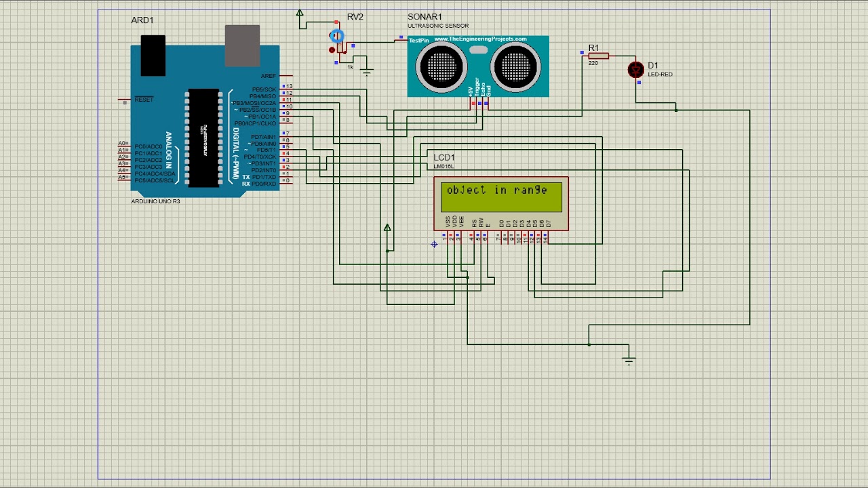Image resolution: width=868 pixels, height=488 pixels.
Task: Click the TheEngineeringProjects.com URL on sensor
Action: coord(480,39)
